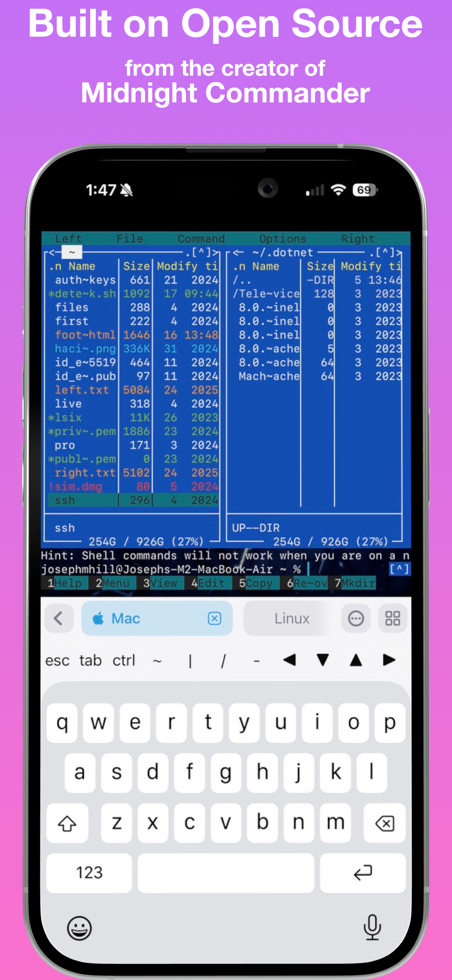The height and width of the screenshot is (980, 452).
Task: Select the foot~html file
Action: click(133, 335)
